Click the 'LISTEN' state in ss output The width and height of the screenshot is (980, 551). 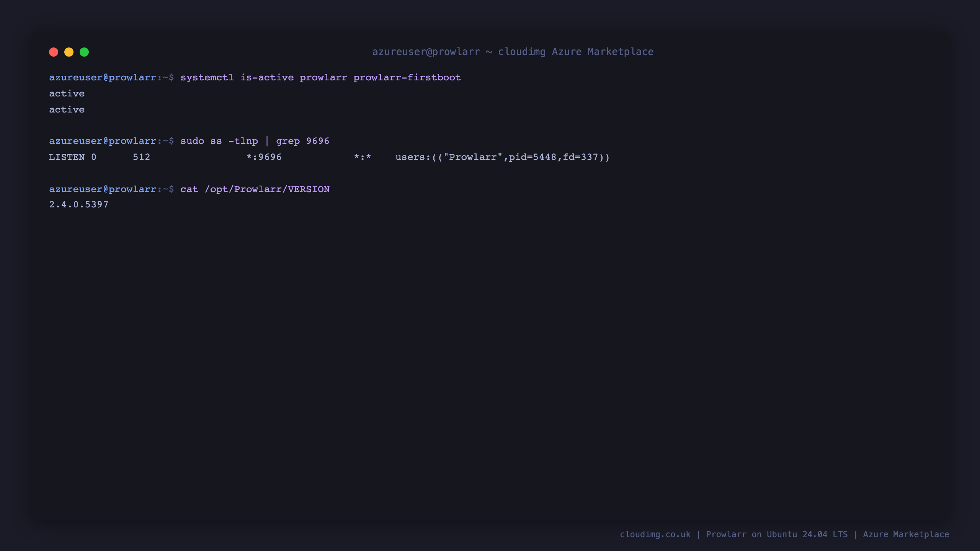coord(67,157)
